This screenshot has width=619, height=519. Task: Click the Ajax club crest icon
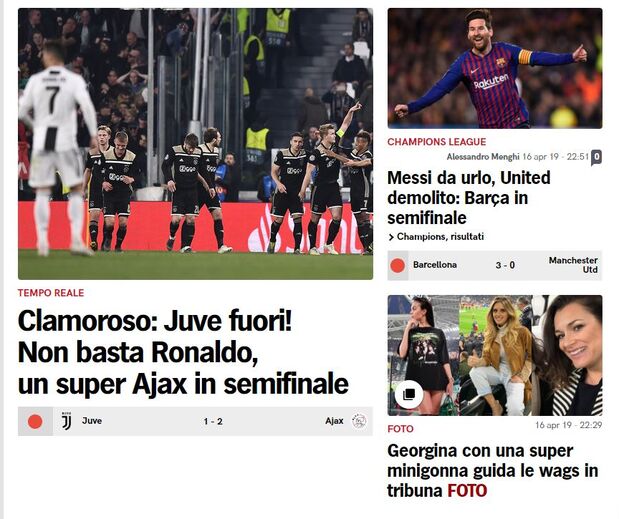coord(359,421)
